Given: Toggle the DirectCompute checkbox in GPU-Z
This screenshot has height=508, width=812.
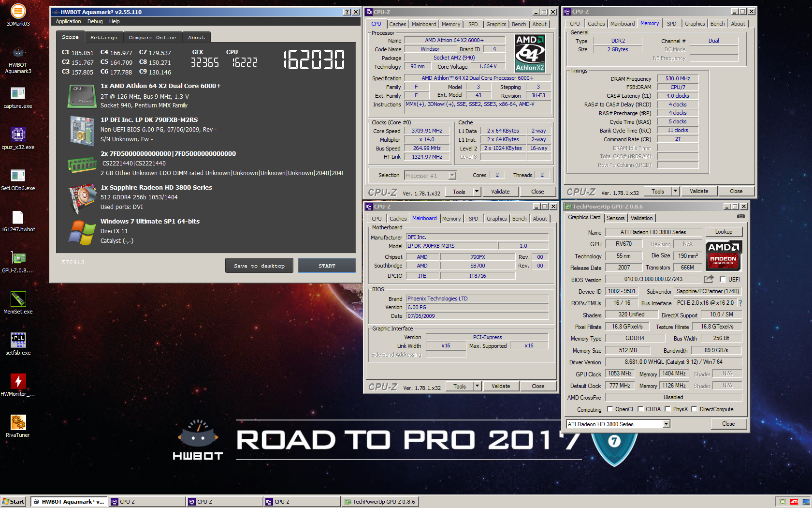Looking at the screenshot, I should (694, 409).
